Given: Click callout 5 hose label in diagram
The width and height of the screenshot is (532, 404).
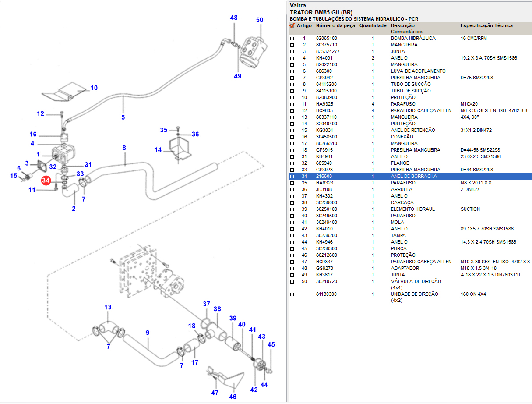Looking at the screenshot, I should tap(123, 117).
